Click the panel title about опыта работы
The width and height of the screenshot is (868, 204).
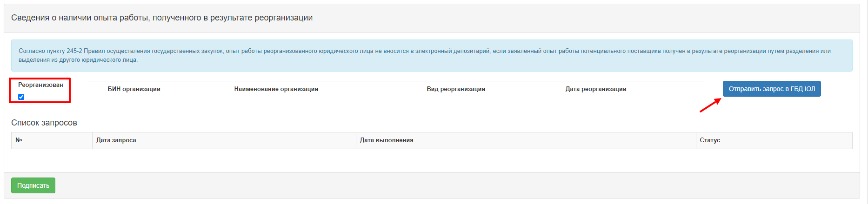(162, 18)
